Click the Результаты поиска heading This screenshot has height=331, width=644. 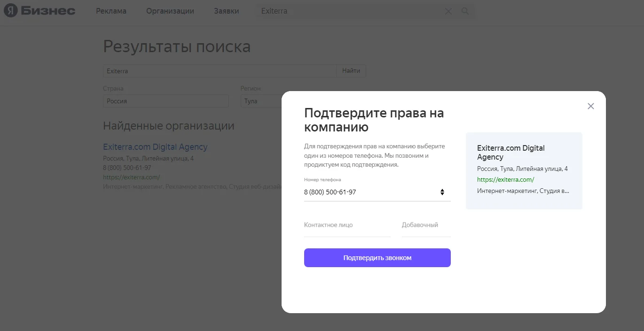click(177, 46)
